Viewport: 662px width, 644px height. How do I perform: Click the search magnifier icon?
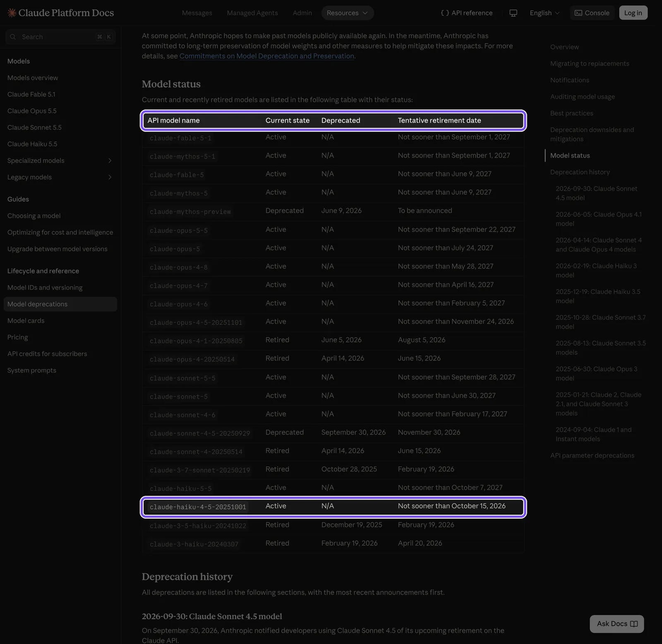(x=13, y=37)
